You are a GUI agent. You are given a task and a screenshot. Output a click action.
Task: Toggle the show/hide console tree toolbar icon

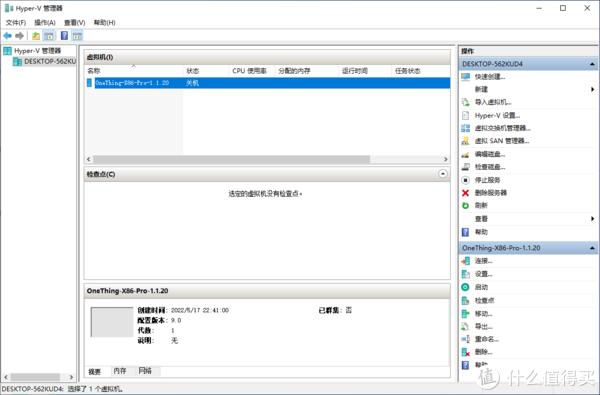click(x=49, y=36)
